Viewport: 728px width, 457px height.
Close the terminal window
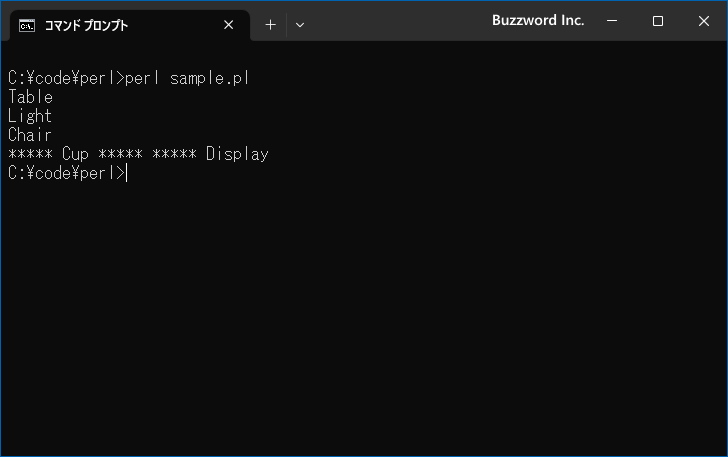pos(703,21)
